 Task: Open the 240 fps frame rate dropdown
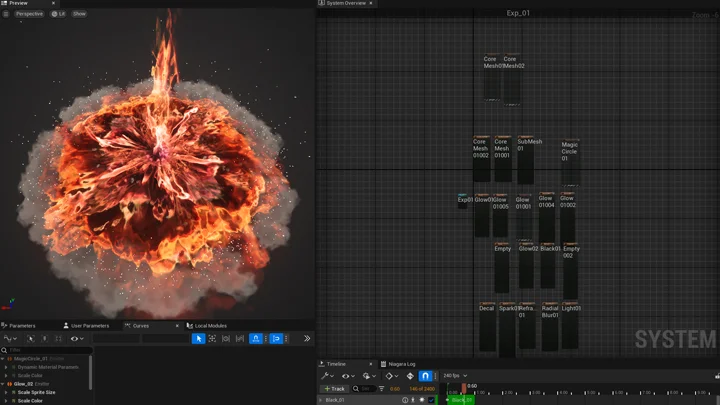(x=455, y=376)
